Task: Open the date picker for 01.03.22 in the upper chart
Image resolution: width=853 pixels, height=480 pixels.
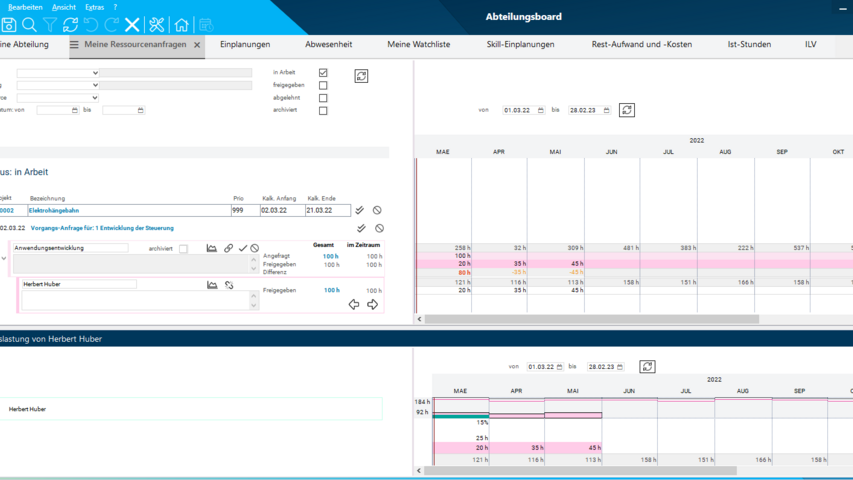Action: click(x=541, y=110)
